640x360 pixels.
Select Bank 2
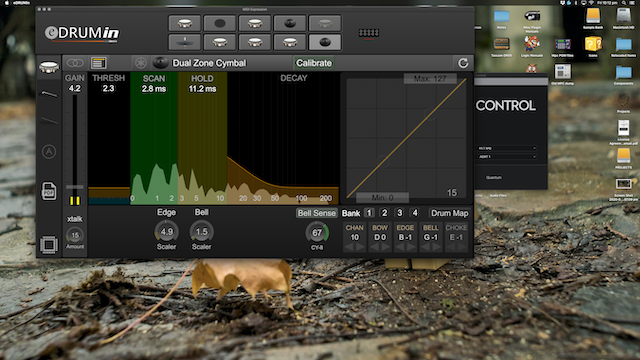point(384,213)
